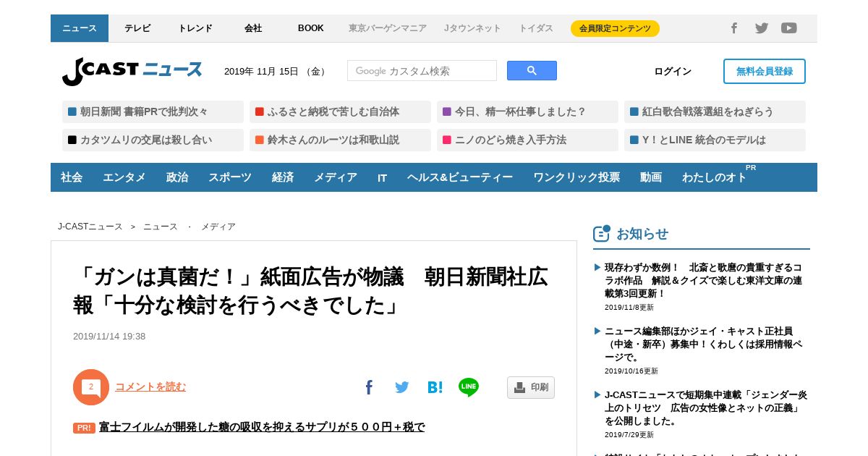868x456 pixels.
Task: Click the date text 2019年 11月 15日
Action: click(261, 71)
